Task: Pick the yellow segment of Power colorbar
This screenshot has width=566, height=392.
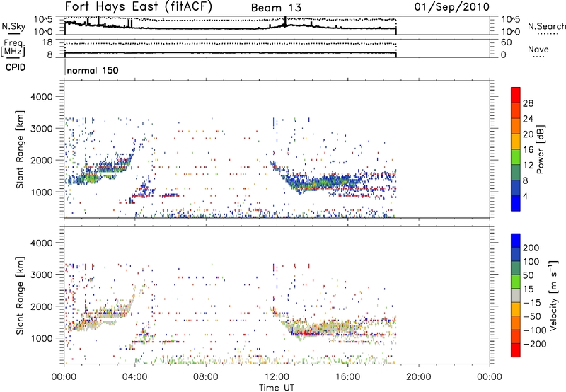Action: pyautogui.click(x=516, y=142)
